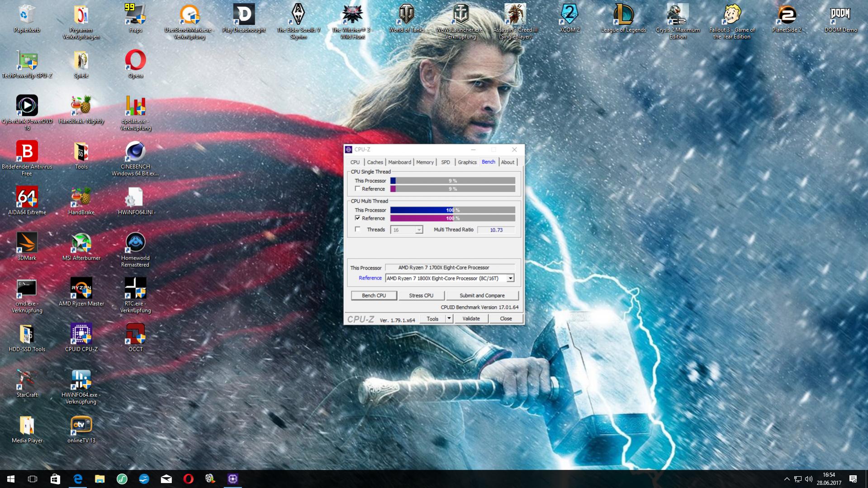Image resolution: width=868 pixels, height=488 pixels.
Task: Open Task View on the taskbar
Action: coord(33,479)
